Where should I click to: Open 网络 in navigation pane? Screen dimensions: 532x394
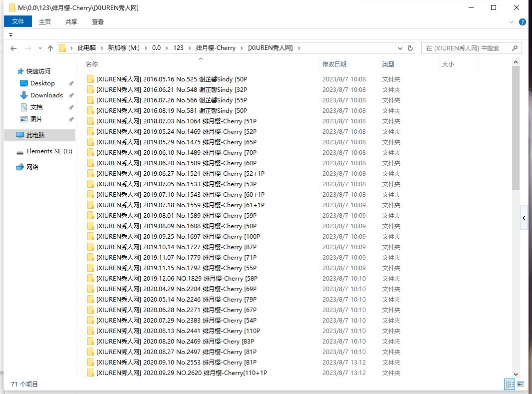point(32,167)
